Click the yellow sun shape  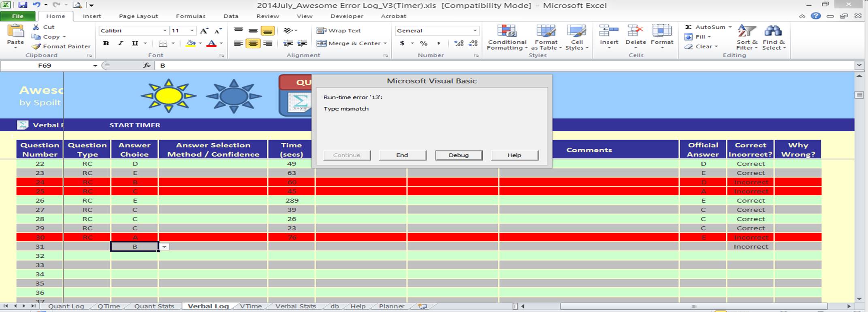pos(168,96)
